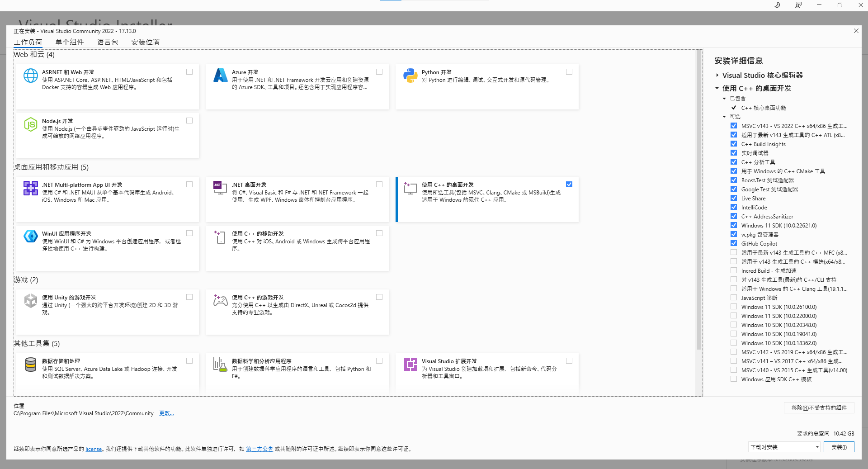Click the C++ mobile development icon
The image size is (868, 469).
221,237
